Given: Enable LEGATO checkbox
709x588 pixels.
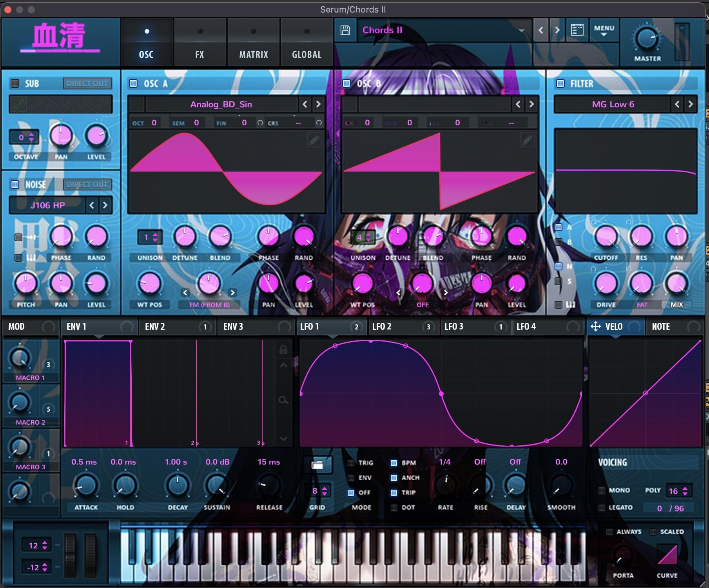Looking at the screenshot, I should [x=602, y=507].
